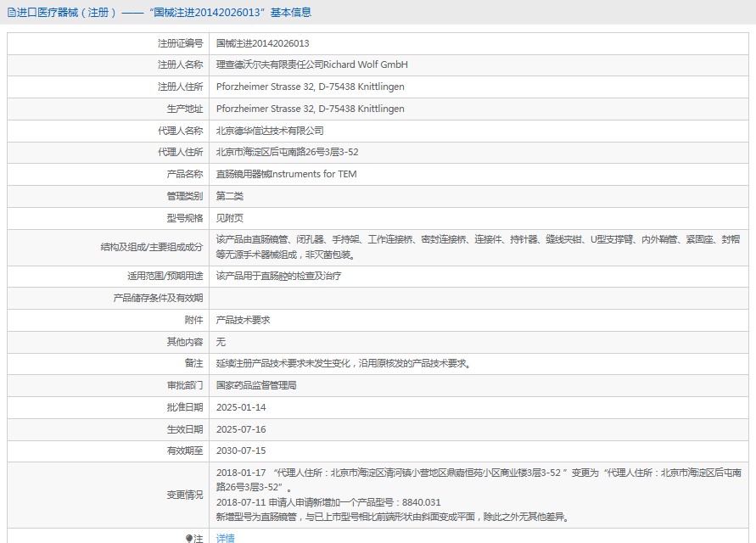The height and width of the screenshot is (543, 756).
Task: Click the 附件 value 产品技术要求
Action: (243, 320)
